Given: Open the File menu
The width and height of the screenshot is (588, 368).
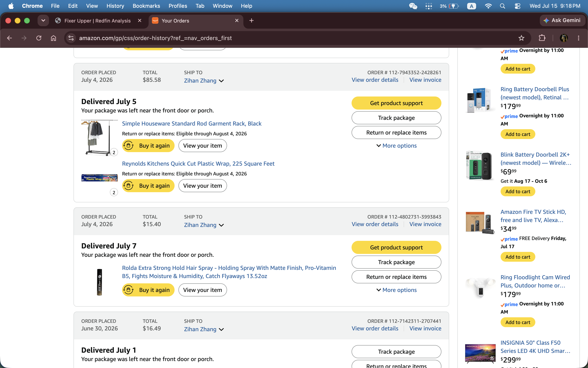Looking at the screenshot, I should 55,6.
